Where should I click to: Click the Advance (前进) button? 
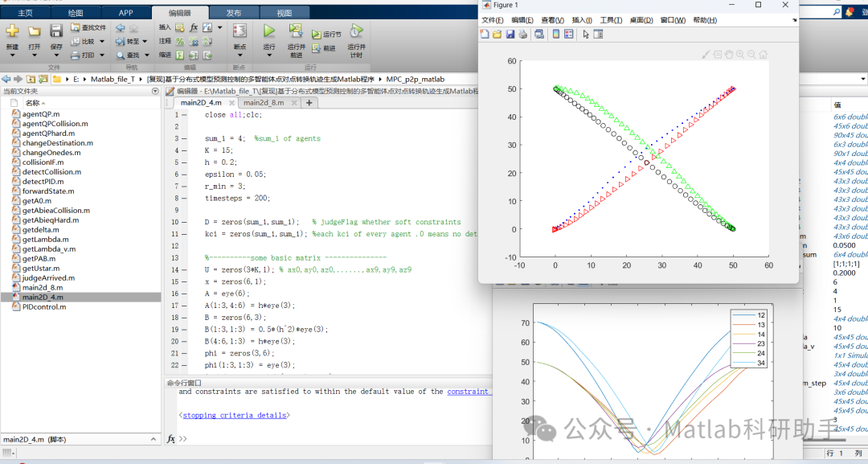click(x=324, y=48)
